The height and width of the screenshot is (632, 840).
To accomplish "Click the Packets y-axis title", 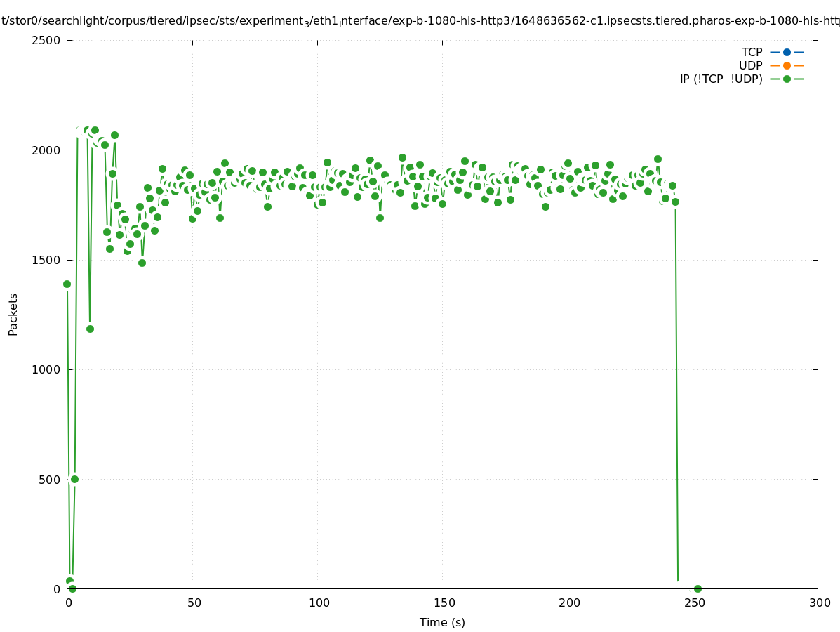I will pos(13,314).
